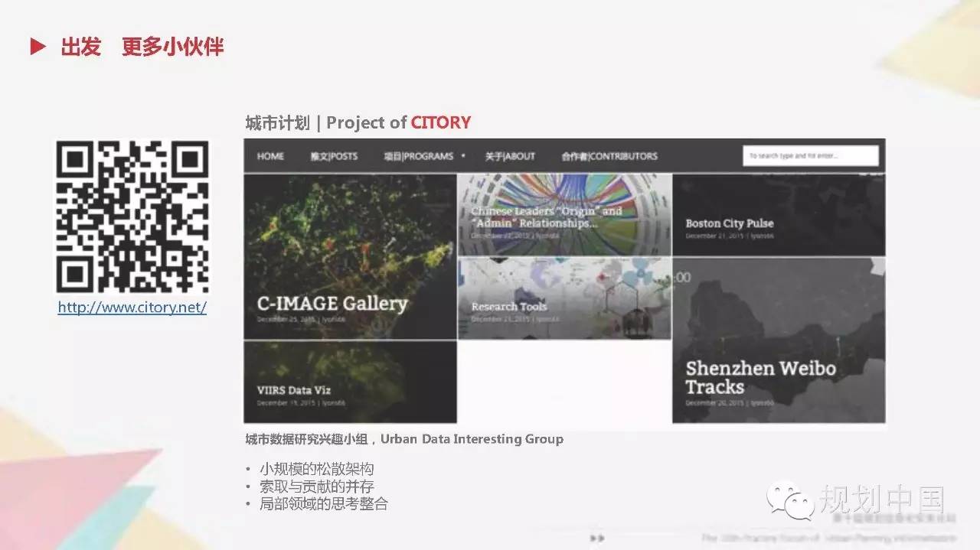Click the Boston City Pulse title text
The height and width of the screenshot is (550, 980).
click(730, 223)
